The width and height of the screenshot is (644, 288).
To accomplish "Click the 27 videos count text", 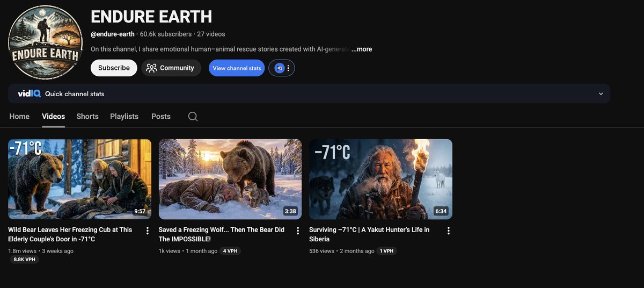I will pyautogui.click(x=211, y=34).
